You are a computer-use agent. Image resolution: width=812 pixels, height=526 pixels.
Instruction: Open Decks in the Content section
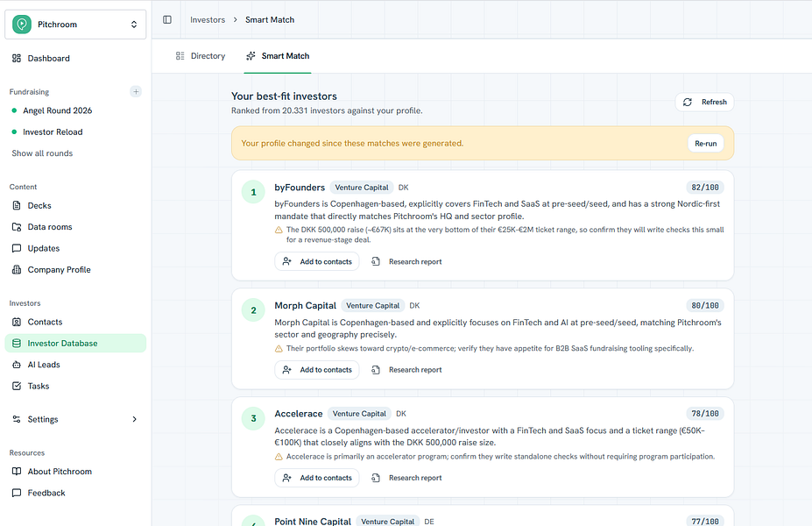pyautogui.click(x=75, y=206)
